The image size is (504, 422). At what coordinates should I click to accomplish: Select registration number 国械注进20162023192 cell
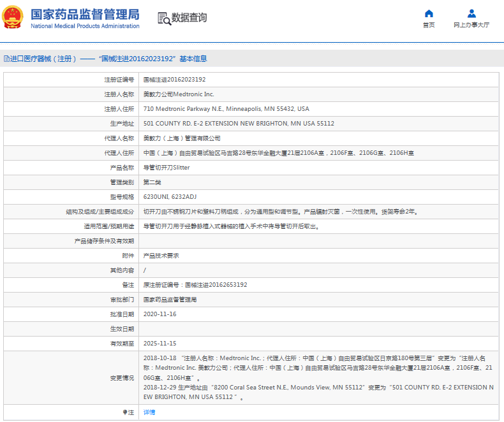click(x=175, y=80)
